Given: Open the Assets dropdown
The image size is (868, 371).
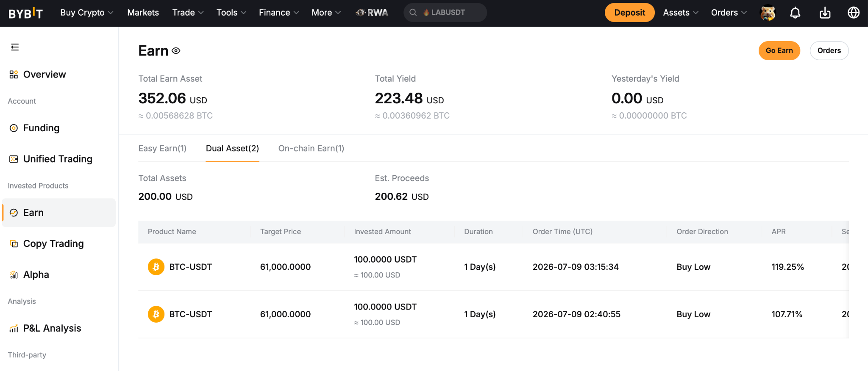Looking at the screenshot, I should (x=681, y=13).
